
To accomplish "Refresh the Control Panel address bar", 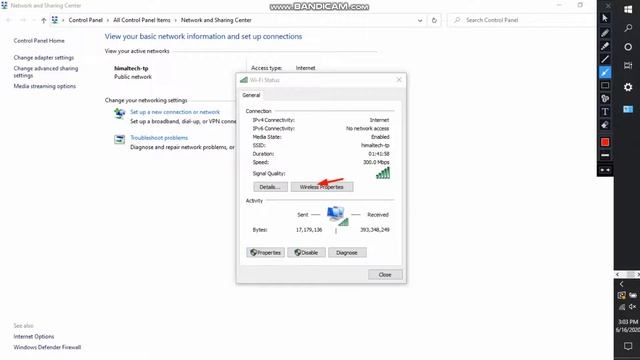I will click(434, 20).
